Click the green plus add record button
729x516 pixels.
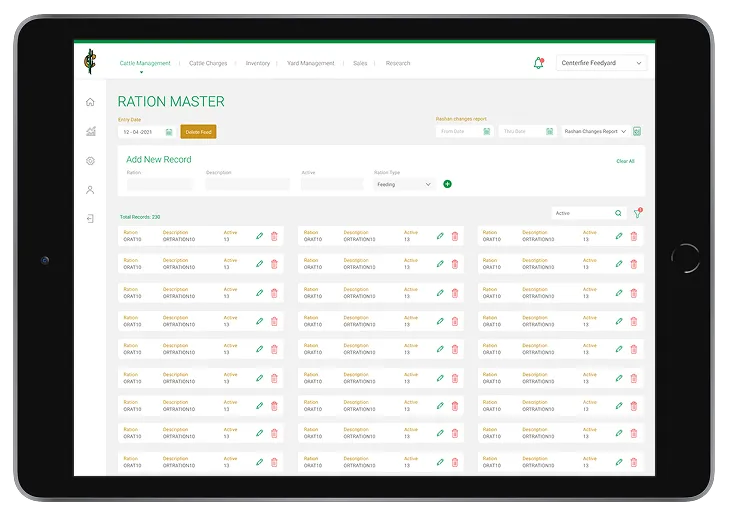pyautogui.click(x=447, y=184)
